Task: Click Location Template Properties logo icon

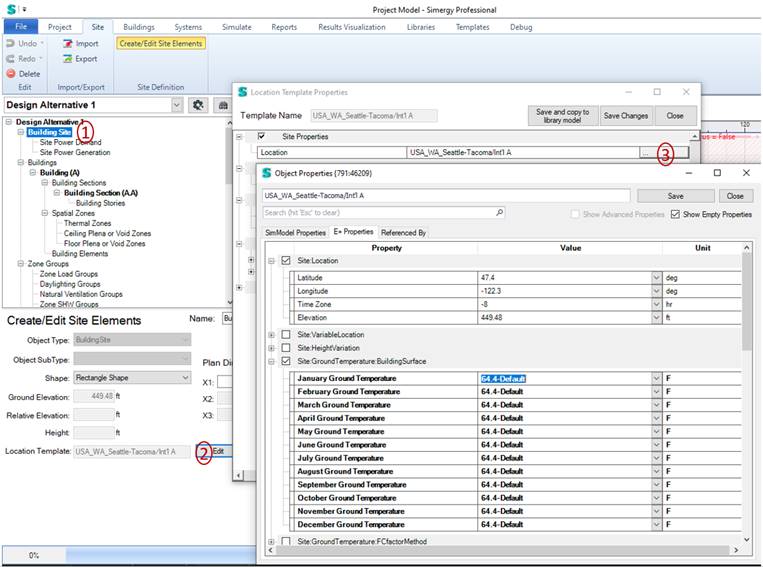Action: tap(242, 91)
